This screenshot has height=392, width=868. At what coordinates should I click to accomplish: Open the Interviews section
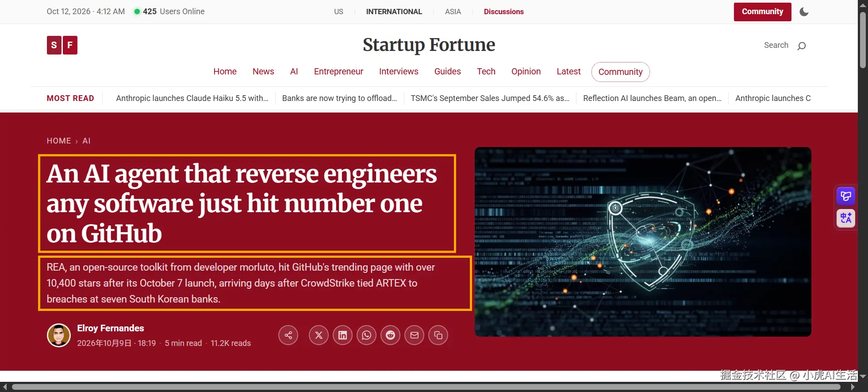tap(399, 72)
